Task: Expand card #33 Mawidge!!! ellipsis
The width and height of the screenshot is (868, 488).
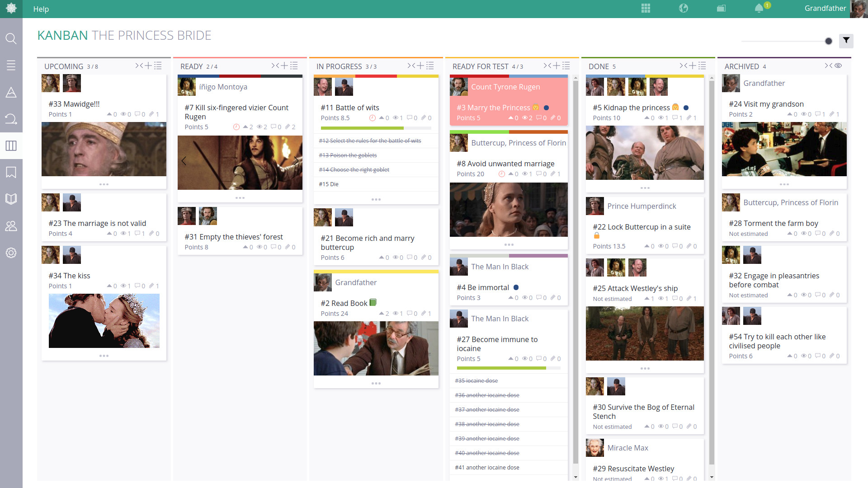Action: [x=104, y=184]
